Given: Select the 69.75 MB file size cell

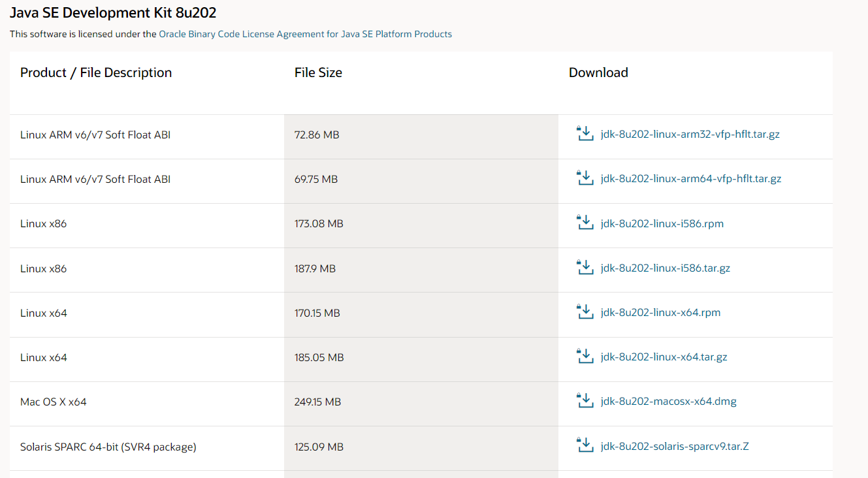Looking at the screenshot, I should coord(421,181).
